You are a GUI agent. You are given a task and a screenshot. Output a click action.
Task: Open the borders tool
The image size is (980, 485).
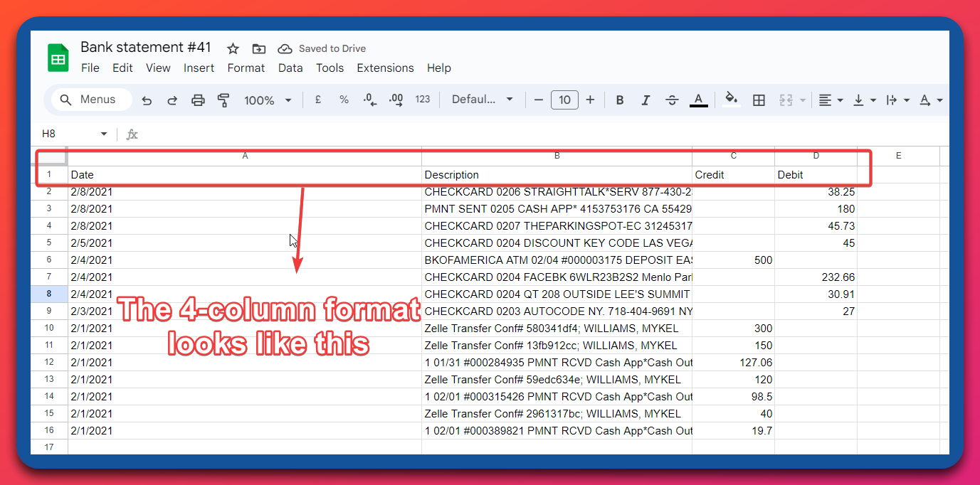[759, 100]
